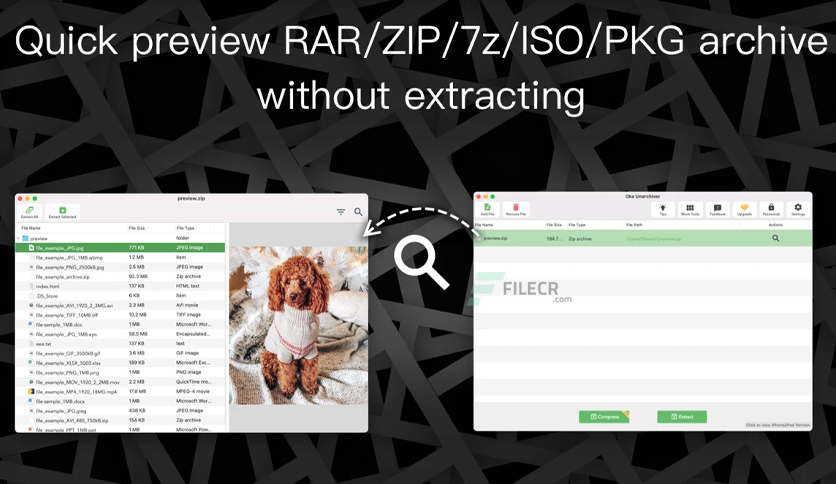This screenshot has width=836, height=484.
Task: Open Tips in Oka Unarchiver toolbar
Action: pos(663,209)
